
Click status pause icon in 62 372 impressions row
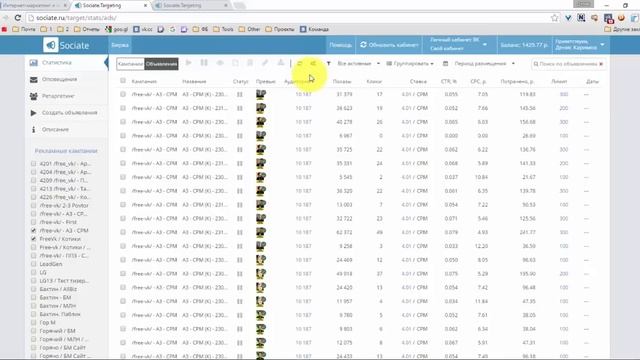click(240, 232)
